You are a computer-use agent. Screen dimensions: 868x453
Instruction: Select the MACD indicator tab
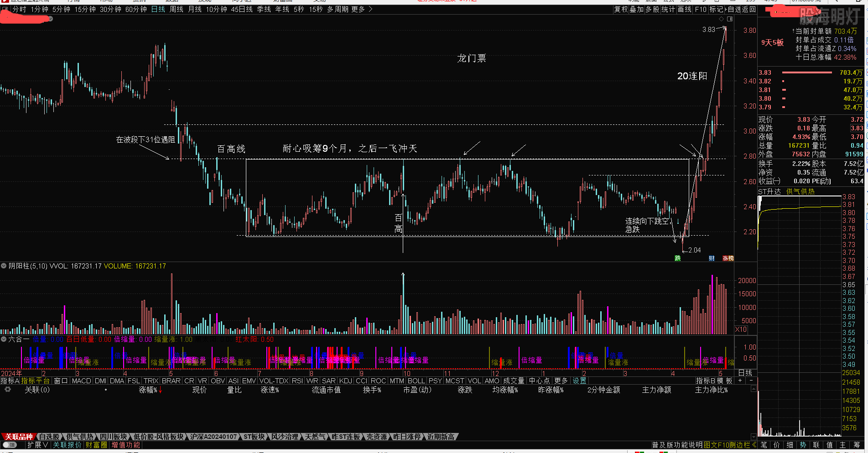[82, 381]
